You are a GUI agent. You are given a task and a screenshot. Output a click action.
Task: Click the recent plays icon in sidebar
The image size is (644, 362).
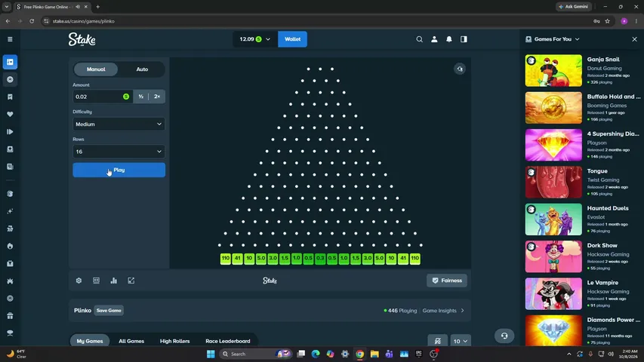(x=10, y=132)
